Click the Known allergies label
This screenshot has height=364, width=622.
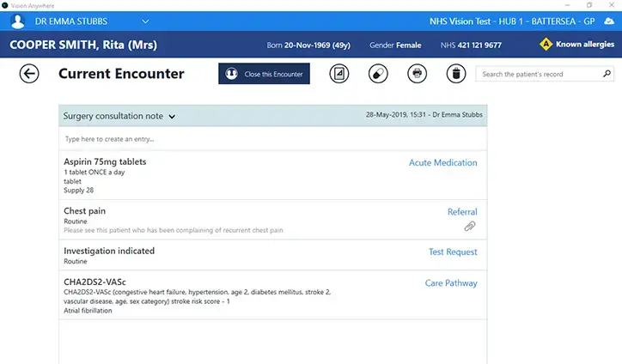tap(585, 44)
